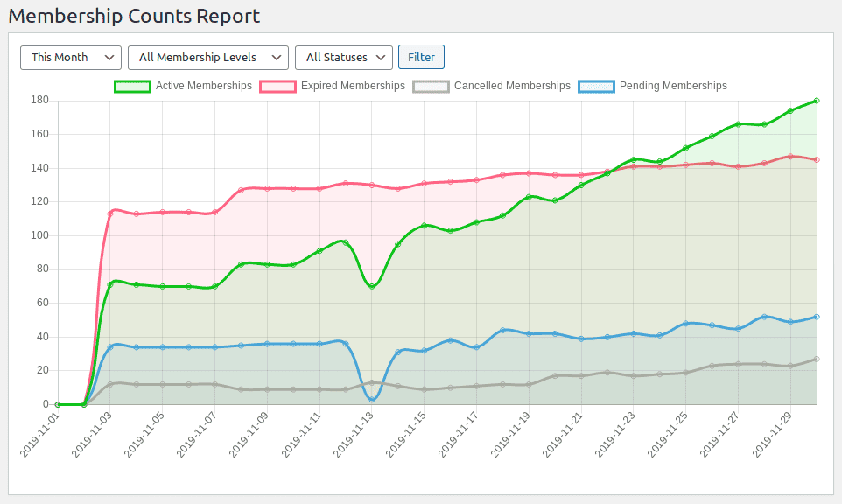
Task: Click the green Active Memberships legend swatch
Action: click(133, 86)
